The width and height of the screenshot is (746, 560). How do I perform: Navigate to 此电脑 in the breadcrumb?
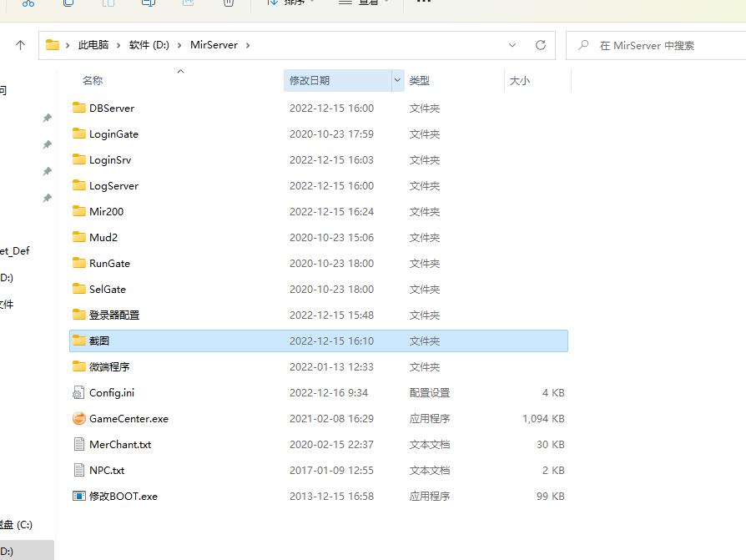tap(93, 45)
